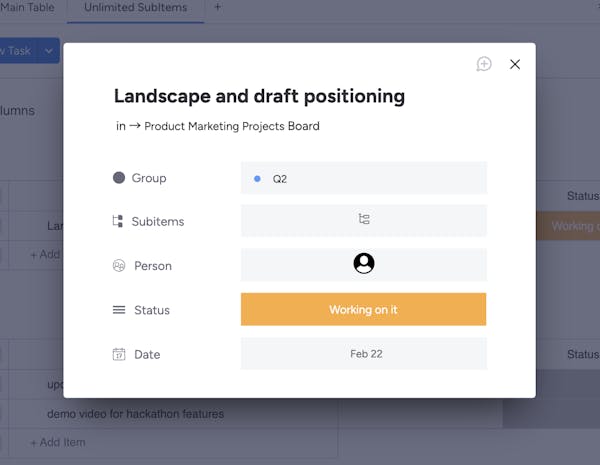
Task: Click the Person column icon
Action: (x=119, y=266)
